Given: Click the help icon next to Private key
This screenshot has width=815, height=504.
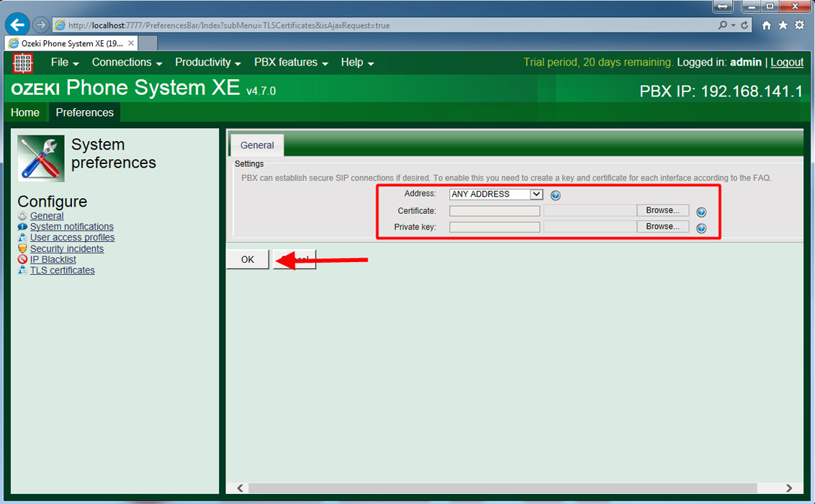Looking at the screenshot, I should coord(701,229).
